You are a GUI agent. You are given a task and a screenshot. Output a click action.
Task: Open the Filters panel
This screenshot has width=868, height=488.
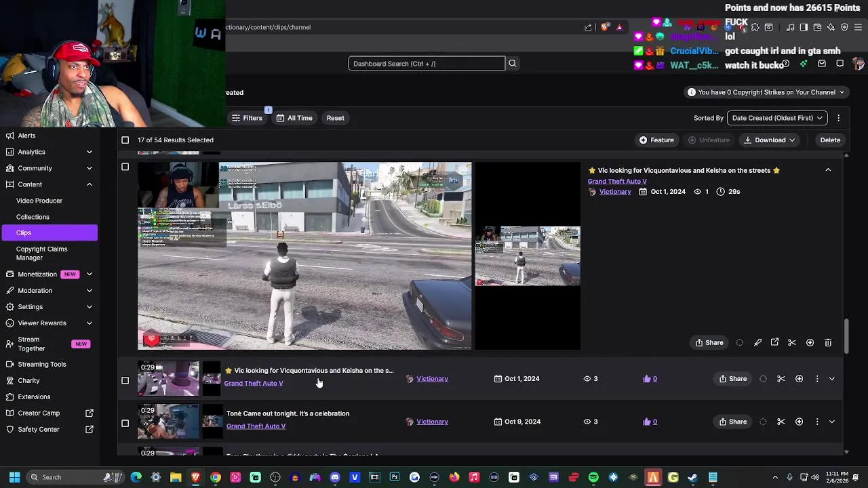[x=247, y=118]
